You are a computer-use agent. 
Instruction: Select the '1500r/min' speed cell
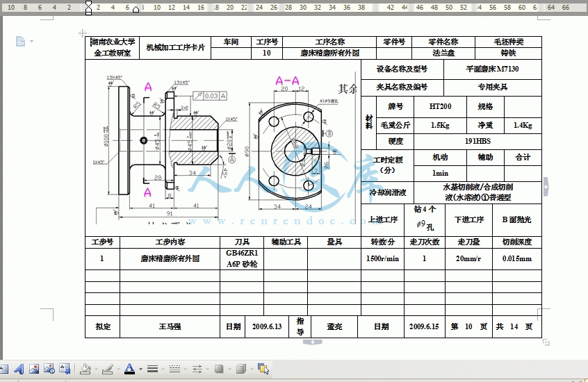point(382,258)
